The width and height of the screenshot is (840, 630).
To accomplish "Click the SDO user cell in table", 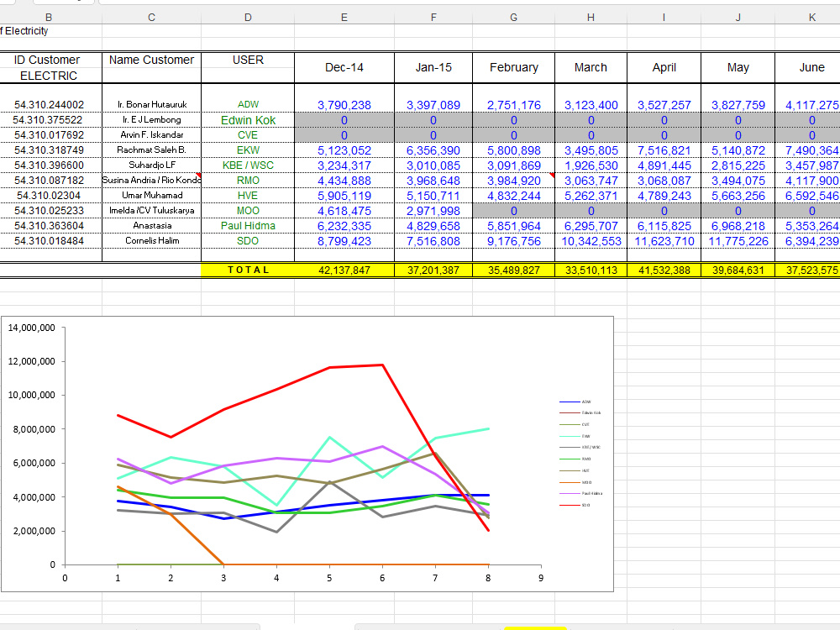I will [x=248, y=241].
